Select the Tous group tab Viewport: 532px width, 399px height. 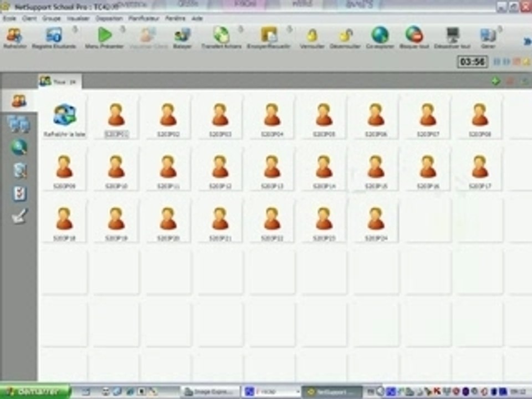tap(59, 81)
